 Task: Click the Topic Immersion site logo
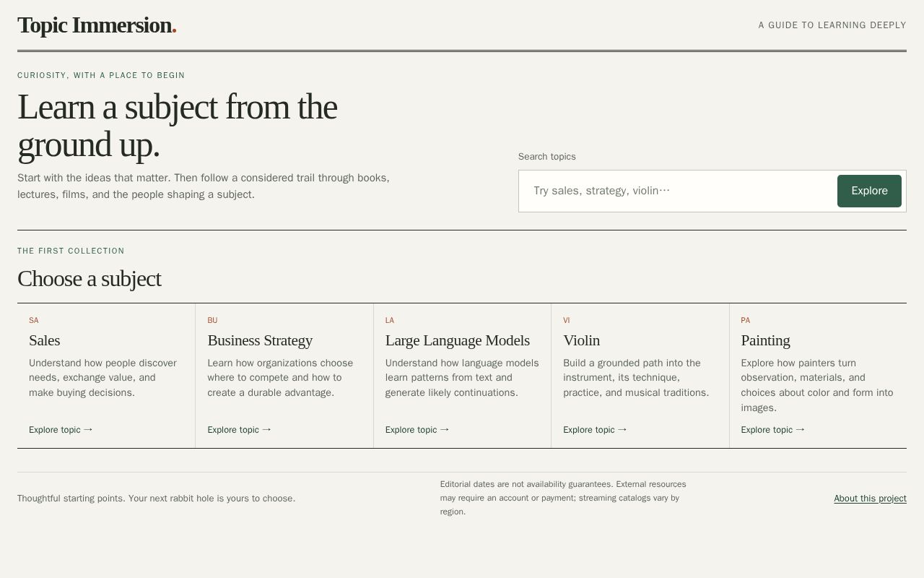click(97, 25)
